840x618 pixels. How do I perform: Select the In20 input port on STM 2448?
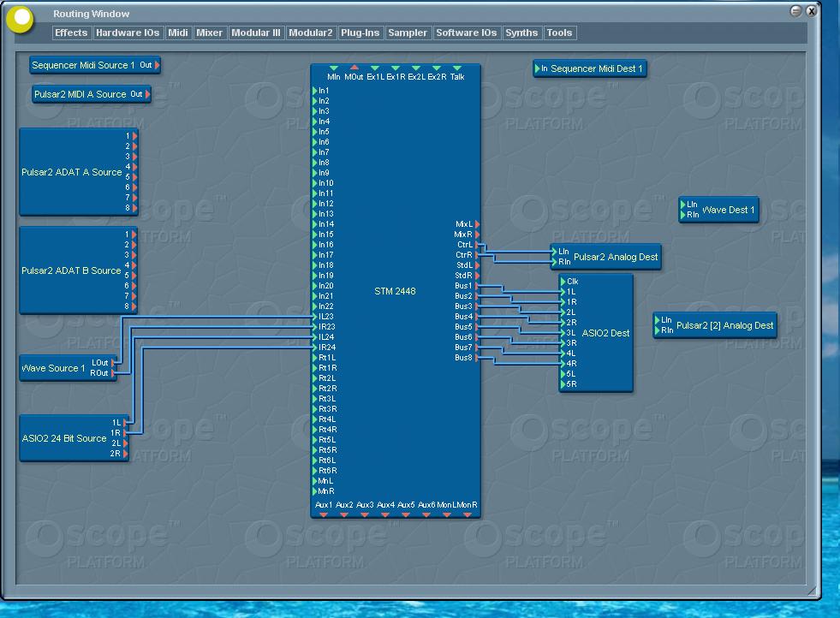coord(315,286)
